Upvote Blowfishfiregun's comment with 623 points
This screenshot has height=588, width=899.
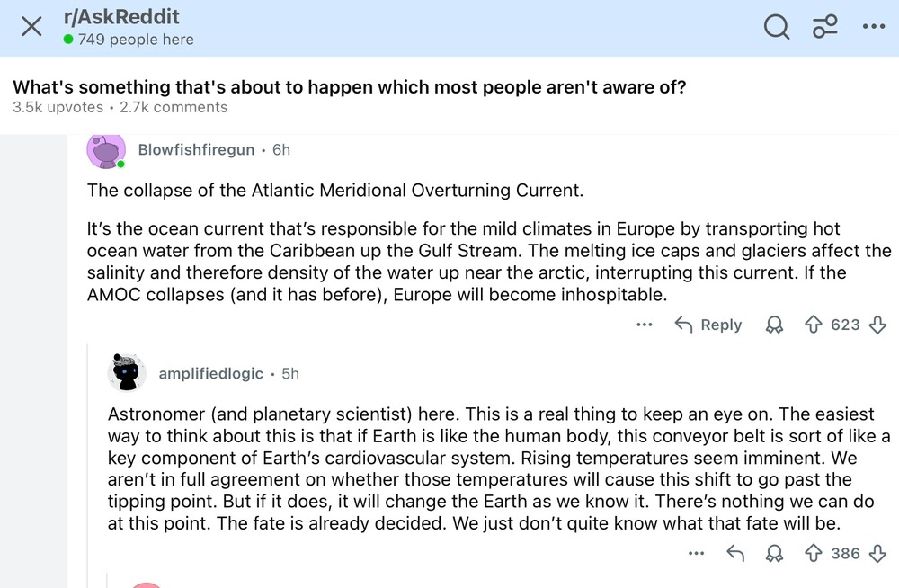[814, 325]
